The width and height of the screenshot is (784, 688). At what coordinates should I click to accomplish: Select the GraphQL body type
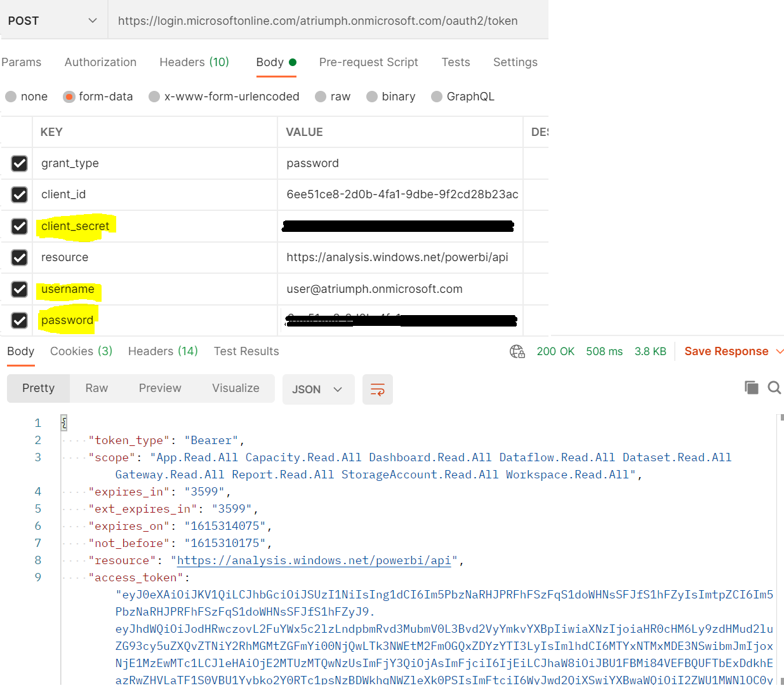click(437, 97)
